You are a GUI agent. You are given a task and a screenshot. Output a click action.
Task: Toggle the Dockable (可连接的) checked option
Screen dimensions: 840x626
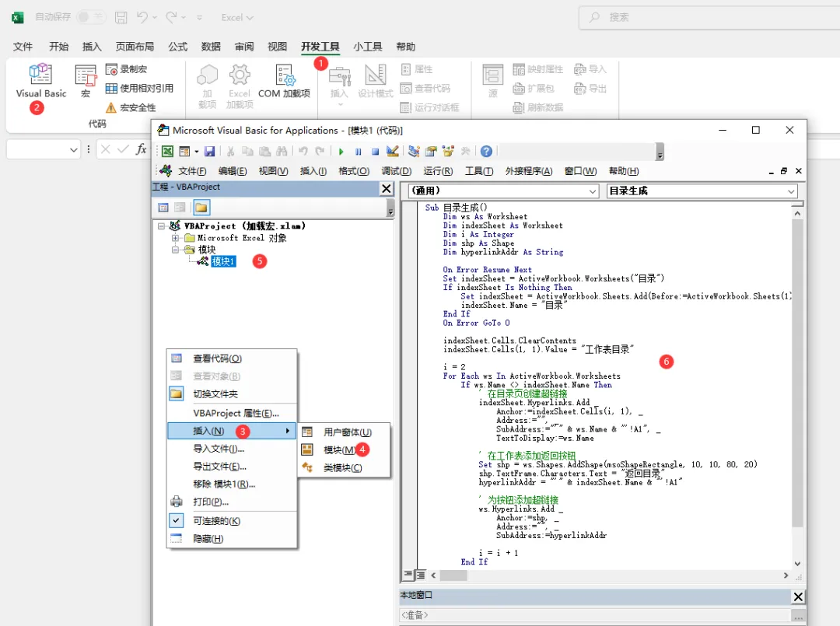point(232,520)
